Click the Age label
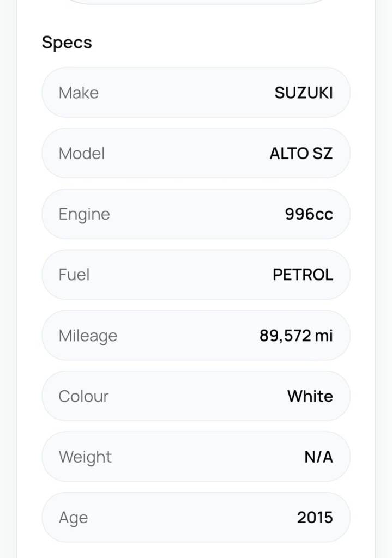The image size is (392, 558). pyautogui.click(x=73, y=518)
